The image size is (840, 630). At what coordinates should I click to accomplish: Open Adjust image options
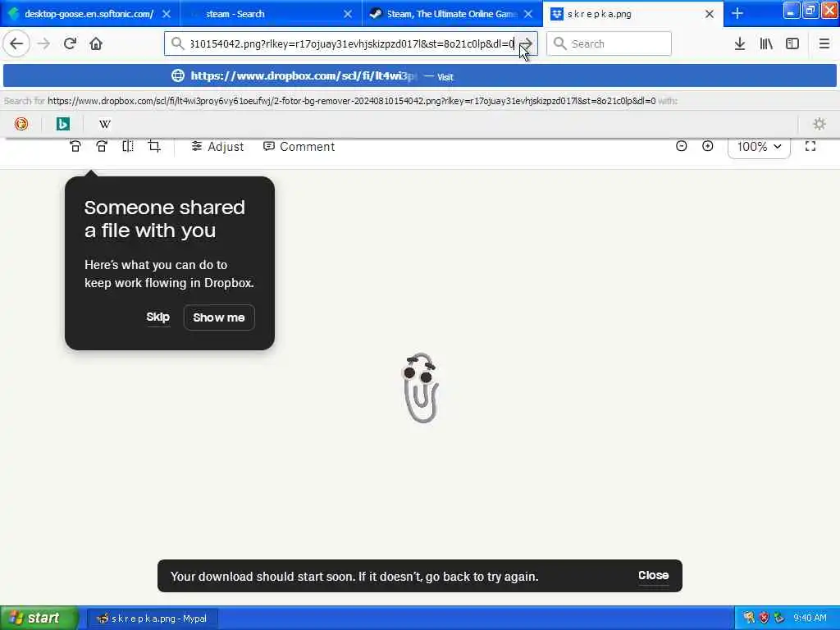pyautogui.click(x=217, y=146)
